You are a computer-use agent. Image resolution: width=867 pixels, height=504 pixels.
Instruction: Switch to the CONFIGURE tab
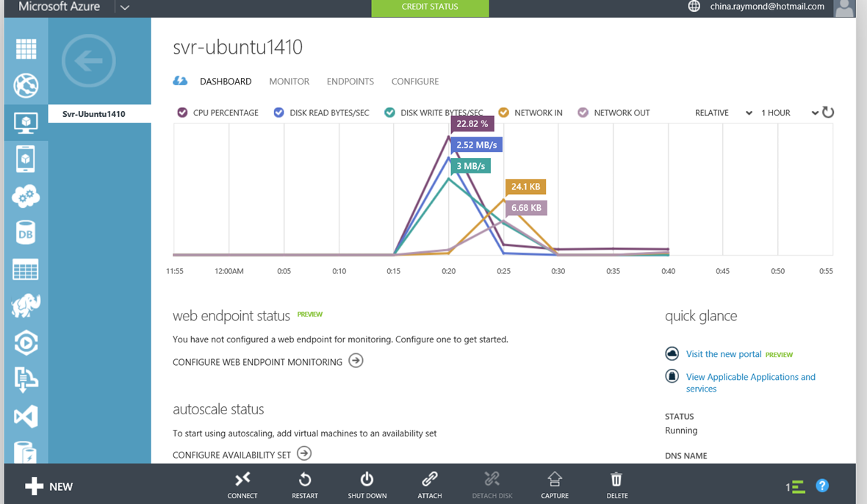tap(415, 82)
